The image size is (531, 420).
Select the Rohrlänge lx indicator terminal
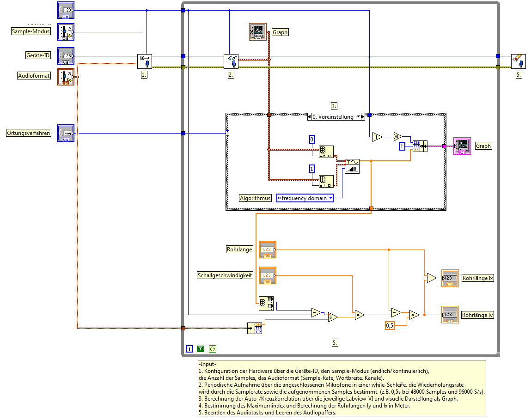pos(450,278)
